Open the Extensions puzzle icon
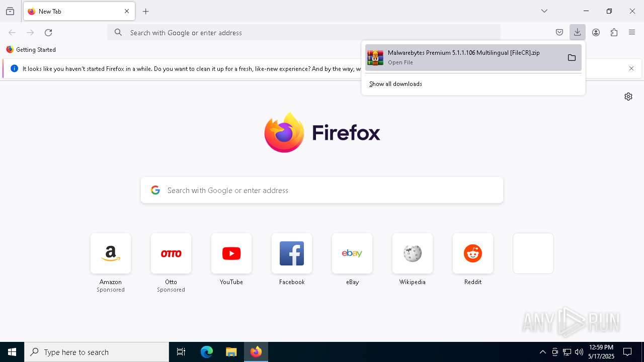644x362 pixels. (x=614, y=33)
